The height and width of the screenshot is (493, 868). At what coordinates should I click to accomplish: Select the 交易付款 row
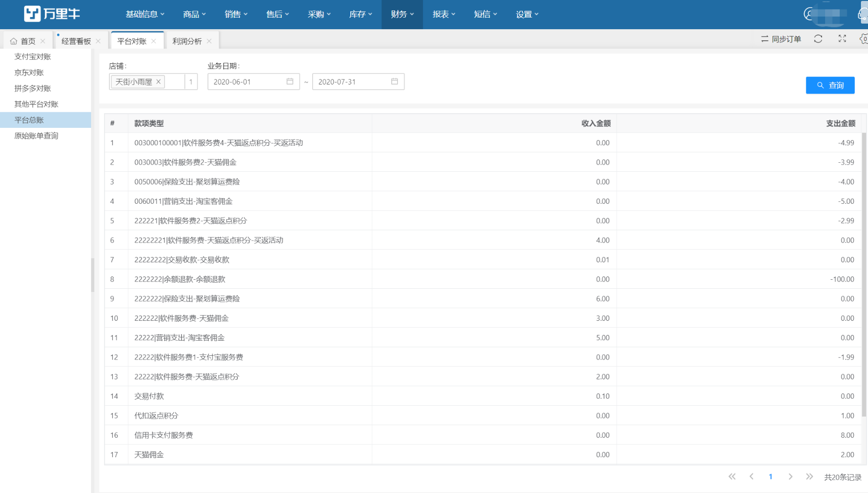click(483, 396)
